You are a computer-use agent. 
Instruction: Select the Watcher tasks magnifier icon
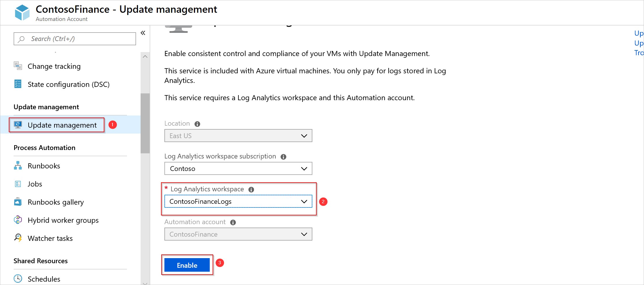point(18,238)
